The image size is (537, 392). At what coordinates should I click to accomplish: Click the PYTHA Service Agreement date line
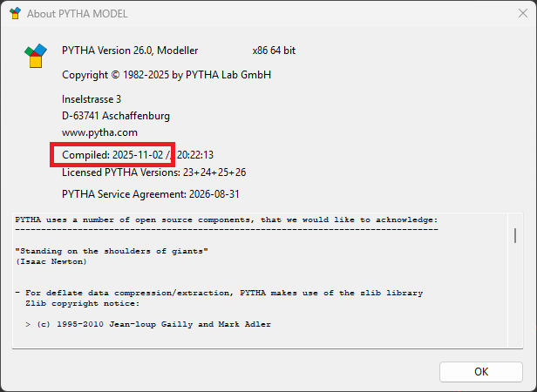click(x=151, y=193)
